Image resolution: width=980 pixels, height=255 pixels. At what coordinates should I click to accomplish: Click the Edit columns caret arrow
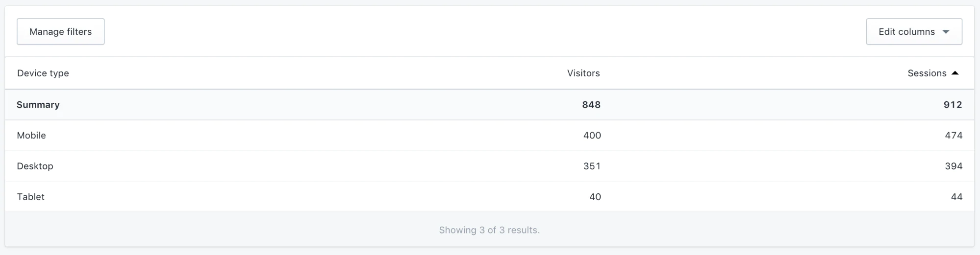click(946, 32)
